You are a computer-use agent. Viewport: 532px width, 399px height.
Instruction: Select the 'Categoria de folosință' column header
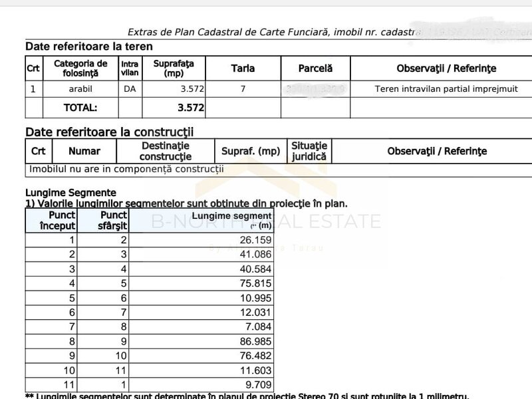point(80,68)
